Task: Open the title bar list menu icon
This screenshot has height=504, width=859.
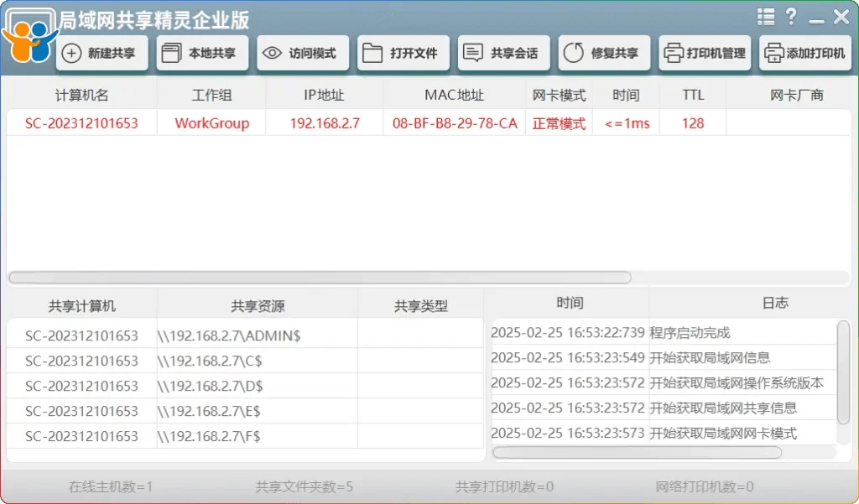Action: 766,16
